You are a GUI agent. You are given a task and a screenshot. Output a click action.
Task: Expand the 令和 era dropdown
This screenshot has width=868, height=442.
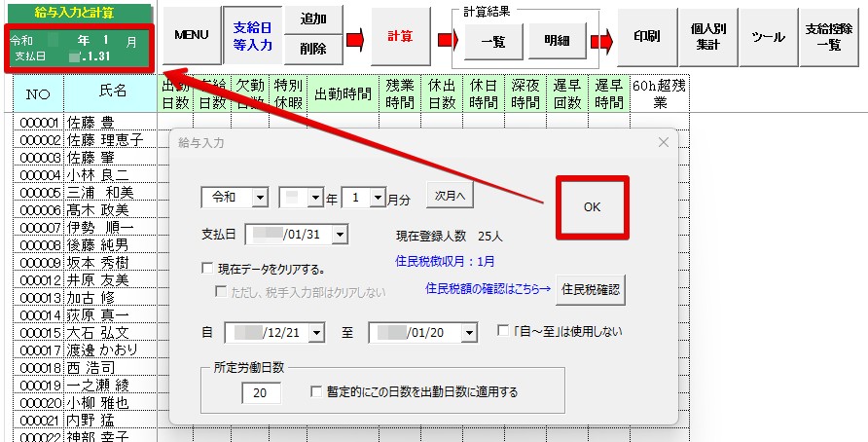point(259,198)
